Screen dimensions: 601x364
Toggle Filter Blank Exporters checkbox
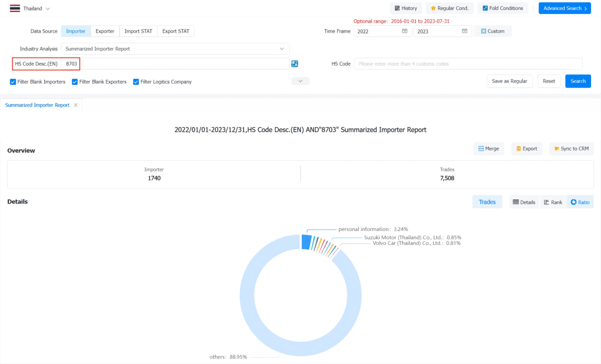[x=75, y=82]
